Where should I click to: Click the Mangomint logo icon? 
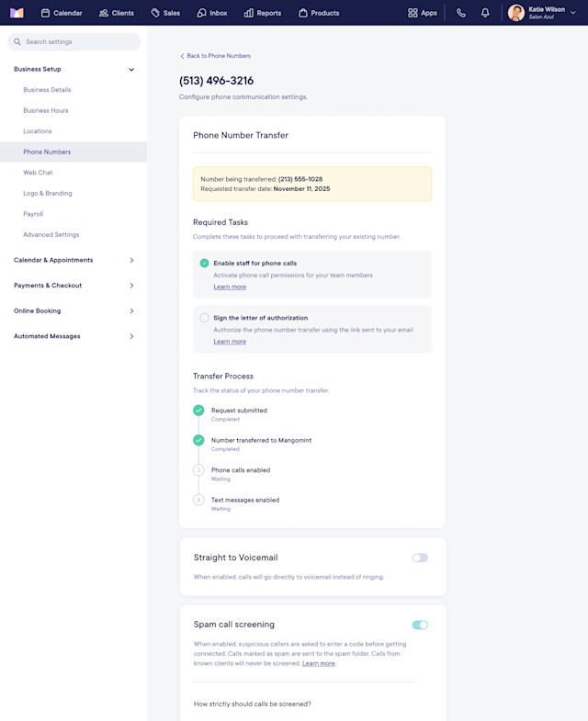coord(17,13)
